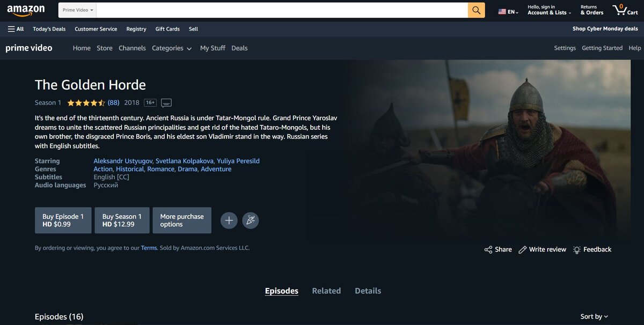Open Returns & Orders
This screenshot has height=325, width=644.
click(x=592, y=10)
